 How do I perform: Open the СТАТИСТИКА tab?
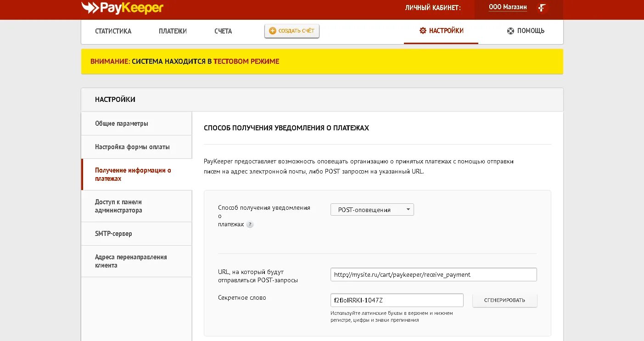click(113, 31)
